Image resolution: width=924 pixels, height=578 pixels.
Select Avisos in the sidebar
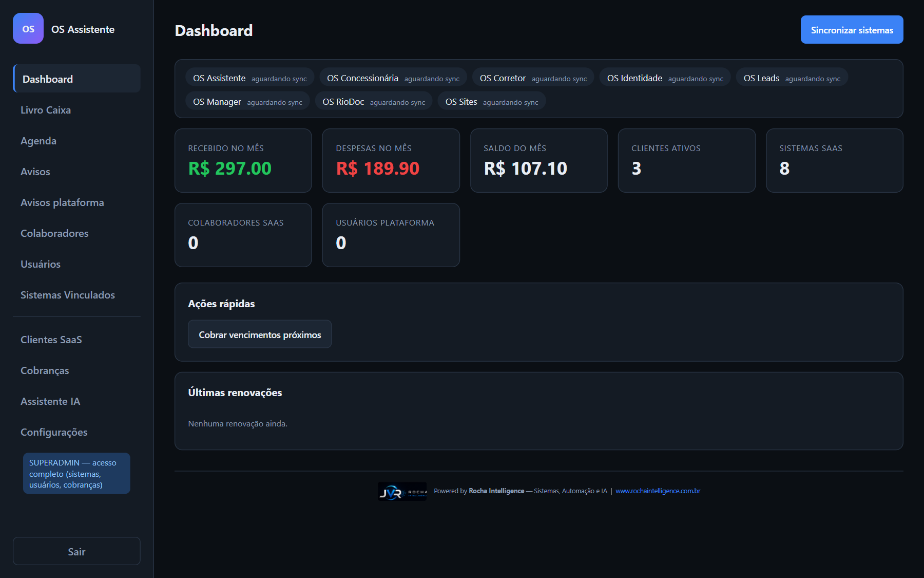click(76, 172)
